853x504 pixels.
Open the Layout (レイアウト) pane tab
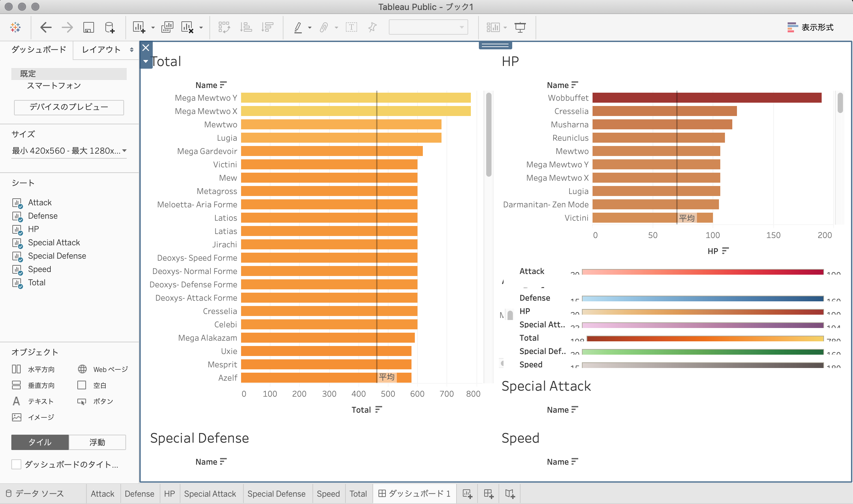click(x=101, y=50)
